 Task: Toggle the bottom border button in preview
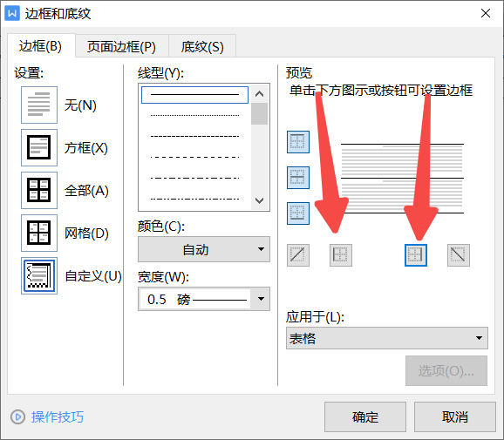tap(298, 213)
